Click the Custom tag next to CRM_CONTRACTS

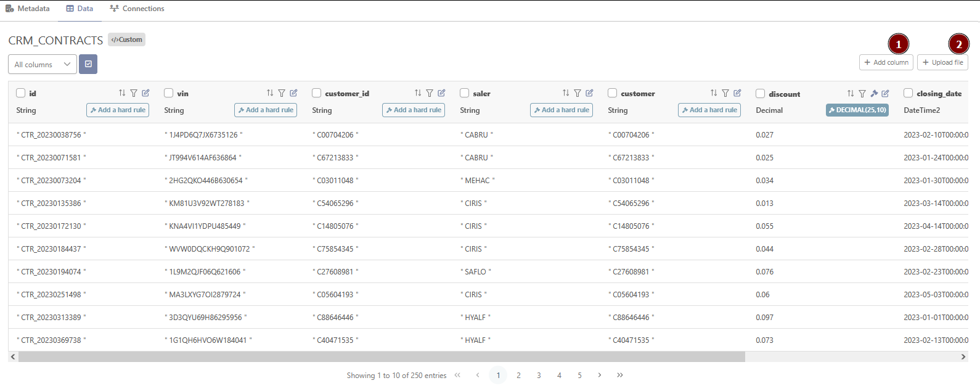[x=126, y=39]
